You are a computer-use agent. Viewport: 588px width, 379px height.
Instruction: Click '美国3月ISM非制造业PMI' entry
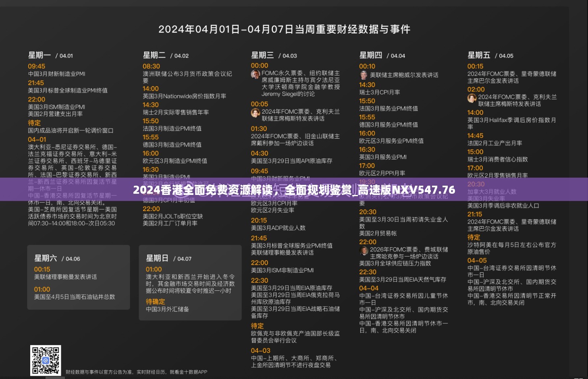click(282, 270)
